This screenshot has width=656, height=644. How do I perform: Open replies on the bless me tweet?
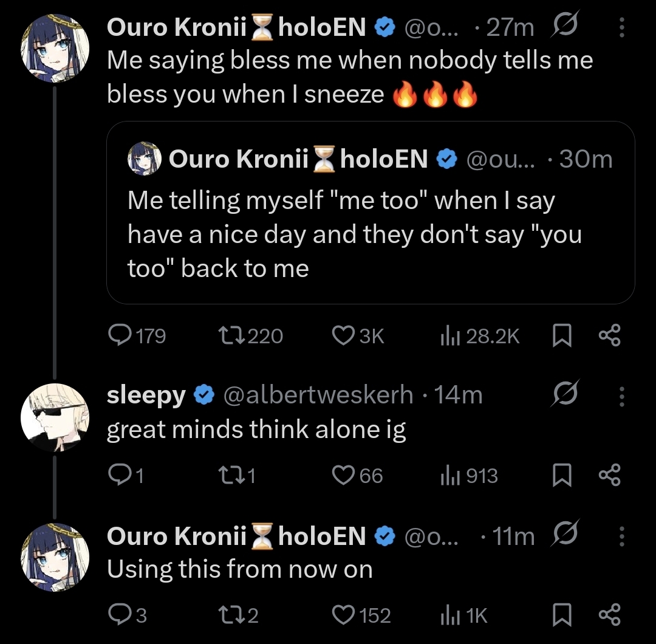[137, 335]
